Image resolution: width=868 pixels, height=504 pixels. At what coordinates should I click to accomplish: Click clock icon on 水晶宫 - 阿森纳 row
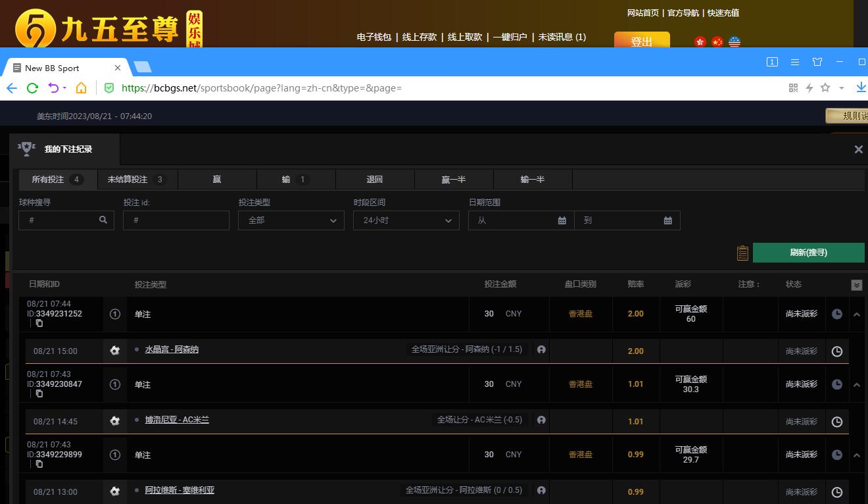tap(836, 351)
